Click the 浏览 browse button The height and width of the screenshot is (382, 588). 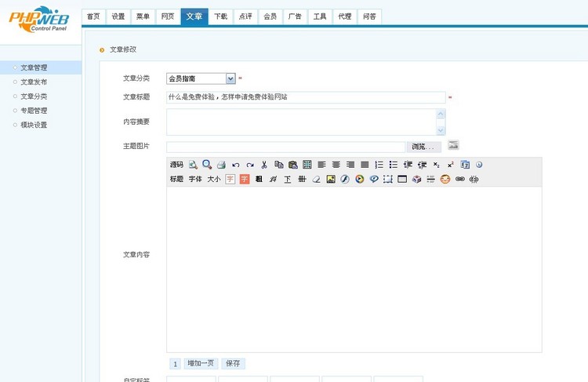[x=423, y=147]
